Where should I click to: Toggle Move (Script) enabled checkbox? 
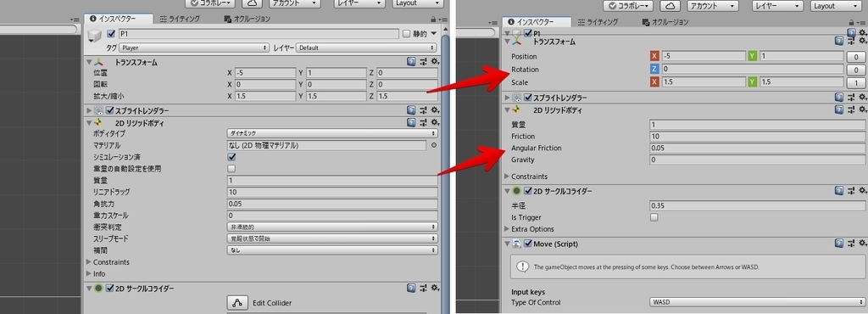pyautogui.click(x=528, y=244)
